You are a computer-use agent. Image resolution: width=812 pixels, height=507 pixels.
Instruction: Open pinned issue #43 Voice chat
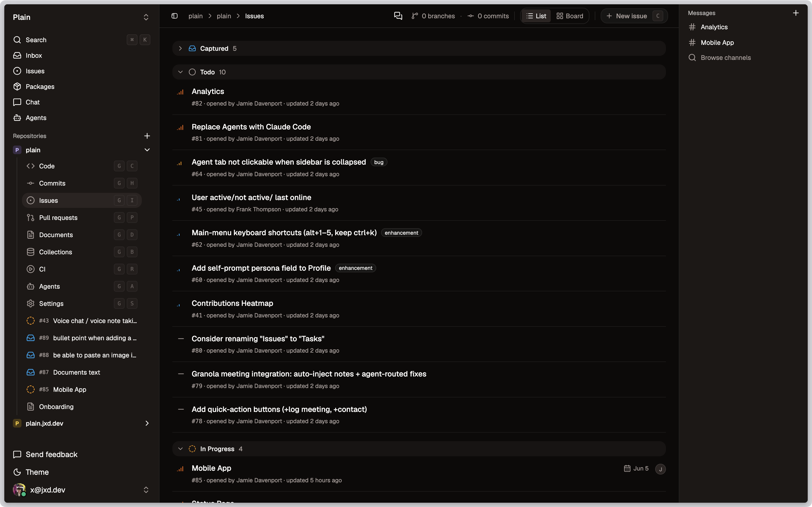[81, 321]
